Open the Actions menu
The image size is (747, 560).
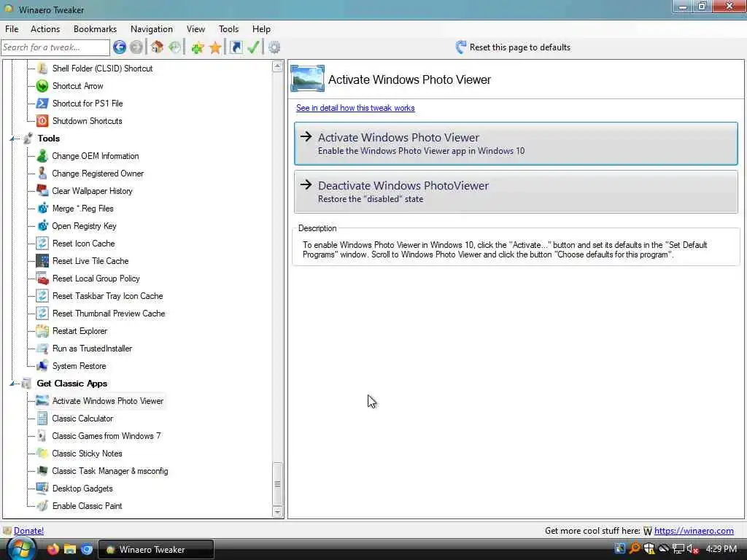click(45, 29)
